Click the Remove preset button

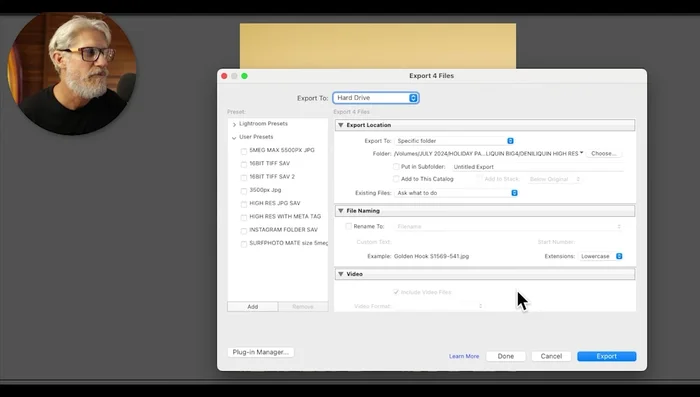303,307
